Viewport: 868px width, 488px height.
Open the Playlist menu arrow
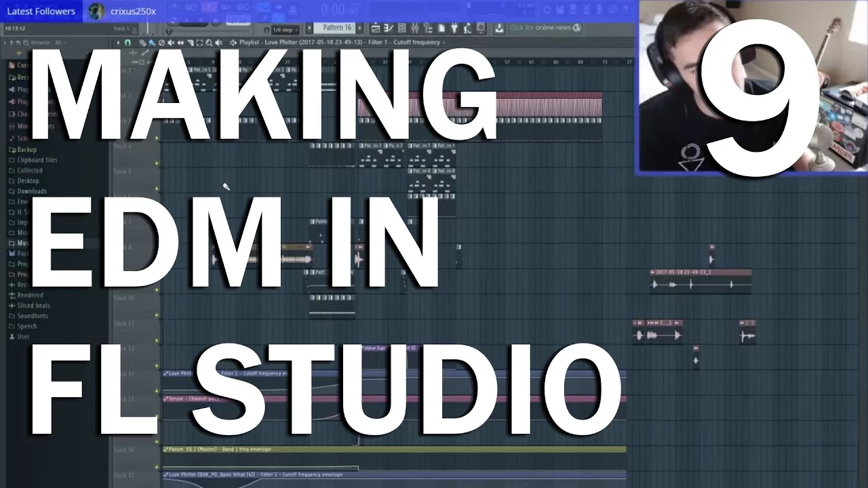118,43
